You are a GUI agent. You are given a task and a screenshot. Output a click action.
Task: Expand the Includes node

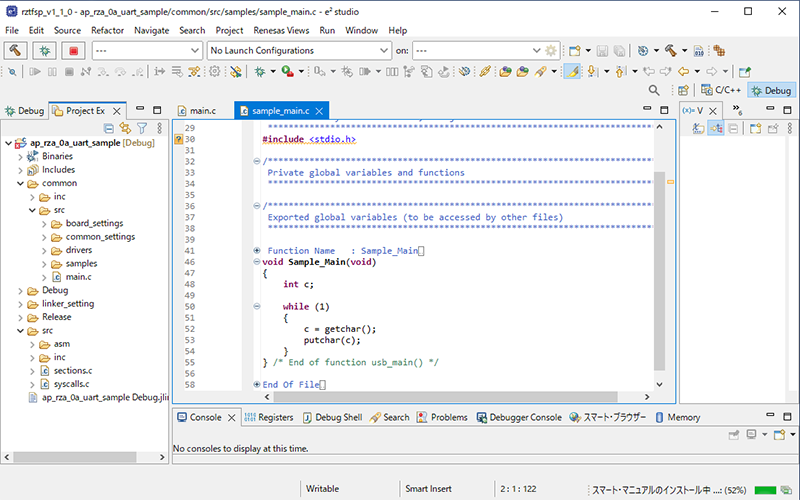coord(20,170)
